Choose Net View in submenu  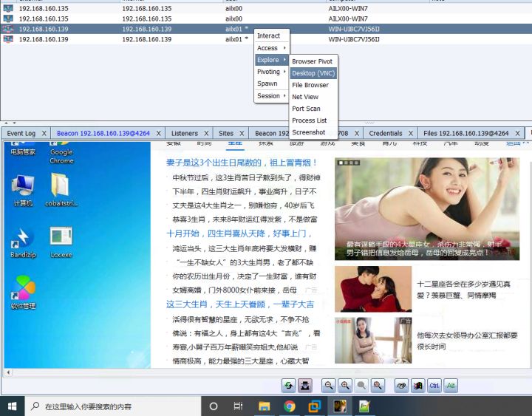pos(313,97)
